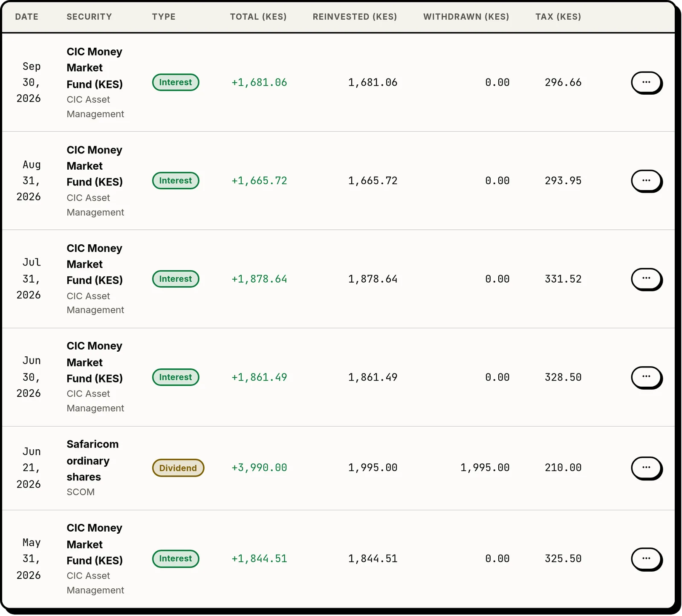Screen dimensions: 682x616
Task: Click the Jun 21, 2026 date cell
Action: pyautogui.click(x=29, y=468)
